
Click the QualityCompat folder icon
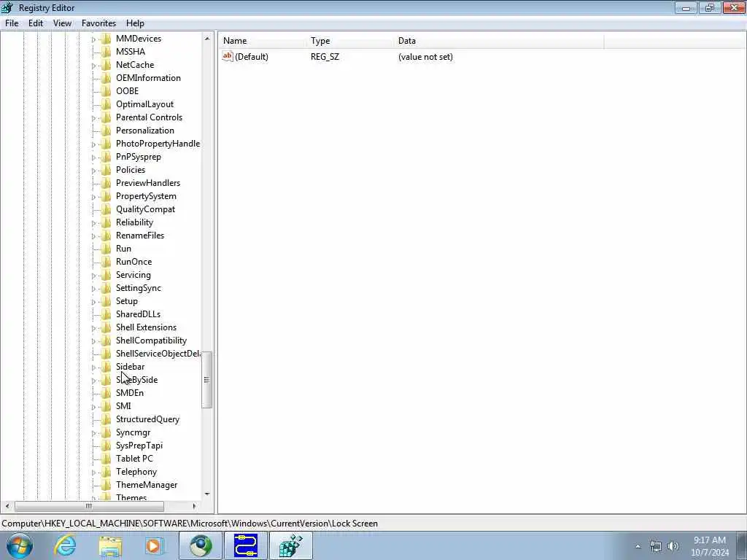106,209
